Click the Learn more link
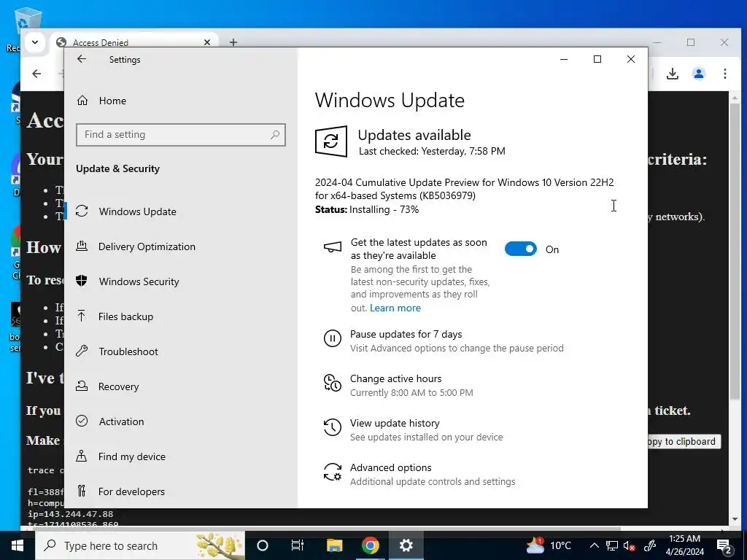Image resolution: width=747 pixels, height=560 pixels. pyautogui.click(x=395, y=308)
